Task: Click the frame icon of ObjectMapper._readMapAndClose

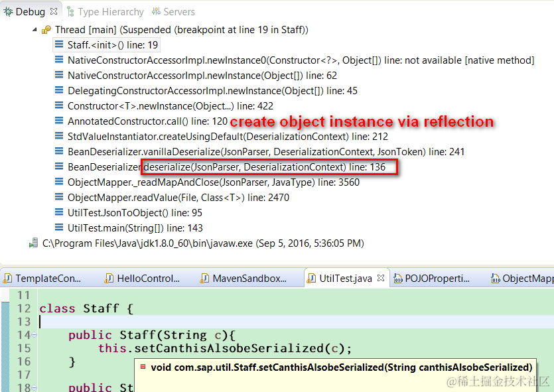Action: (x=59, y=181)
